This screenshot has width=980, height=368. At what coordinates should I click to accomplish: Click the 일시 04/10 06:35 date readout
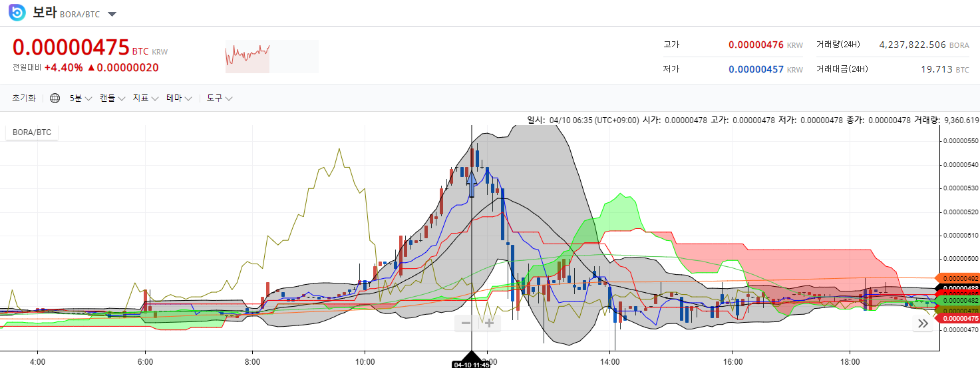click(x=583, y=120)
